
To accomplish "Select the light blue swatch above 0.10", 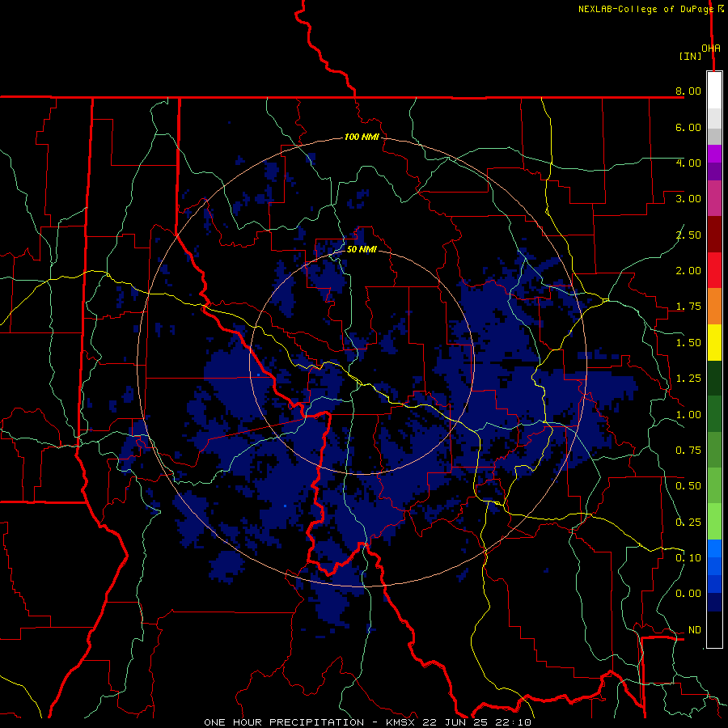I will click(714, 548).
